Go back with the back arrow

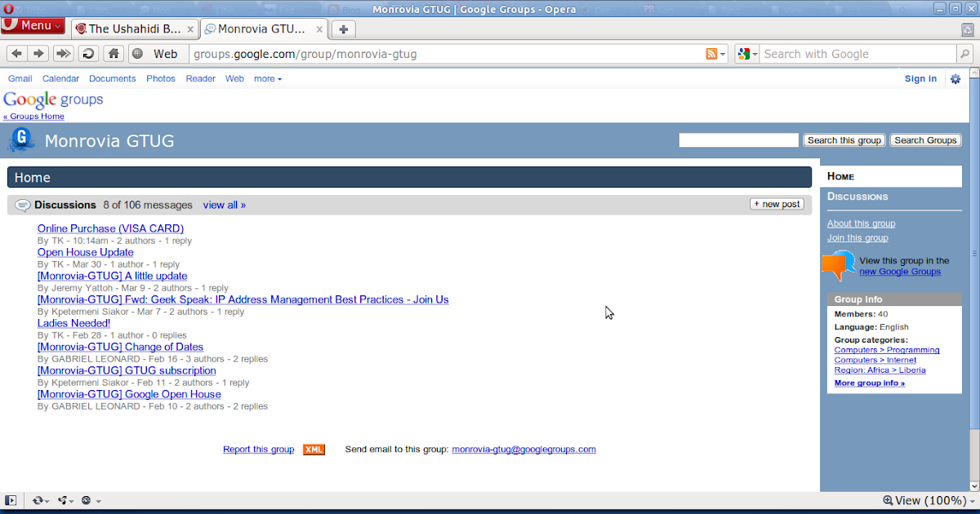(x=17, y=54)
